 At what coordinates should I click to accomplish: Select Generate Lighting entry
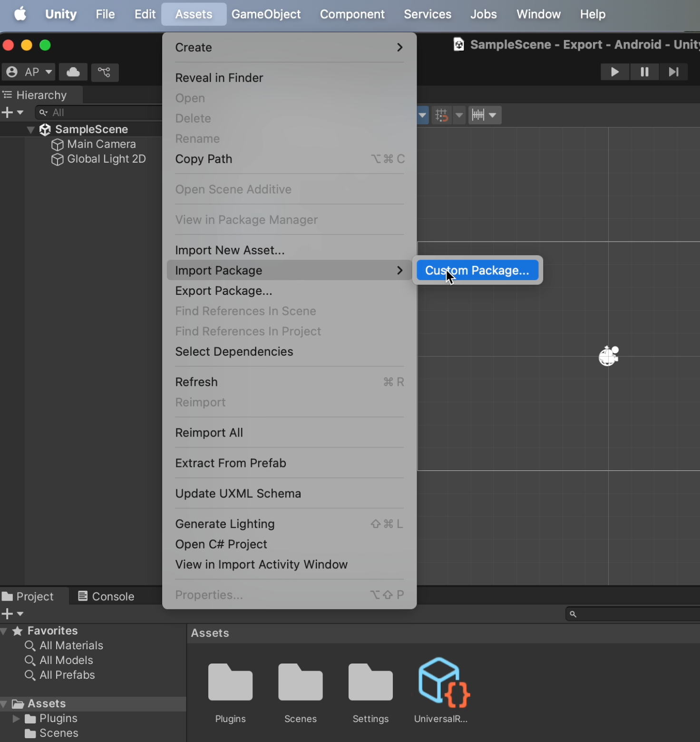click(289, 524)
